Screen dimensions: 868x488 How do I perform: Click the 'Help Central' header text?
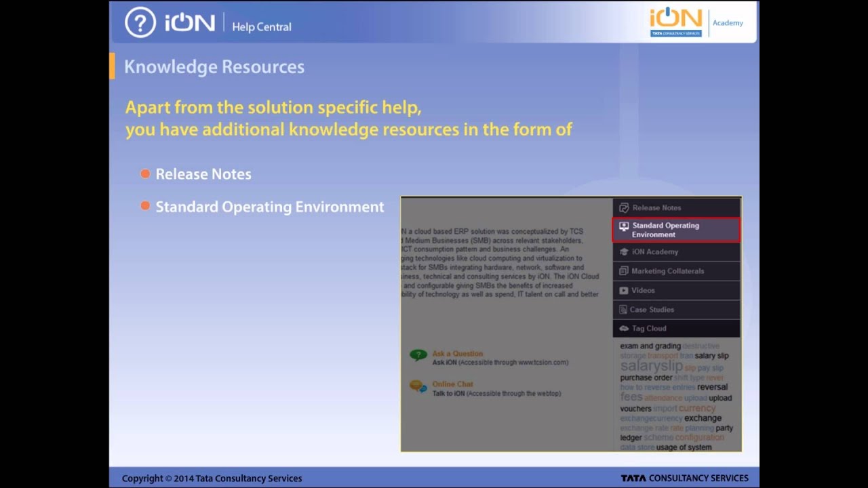pos(261,26)
